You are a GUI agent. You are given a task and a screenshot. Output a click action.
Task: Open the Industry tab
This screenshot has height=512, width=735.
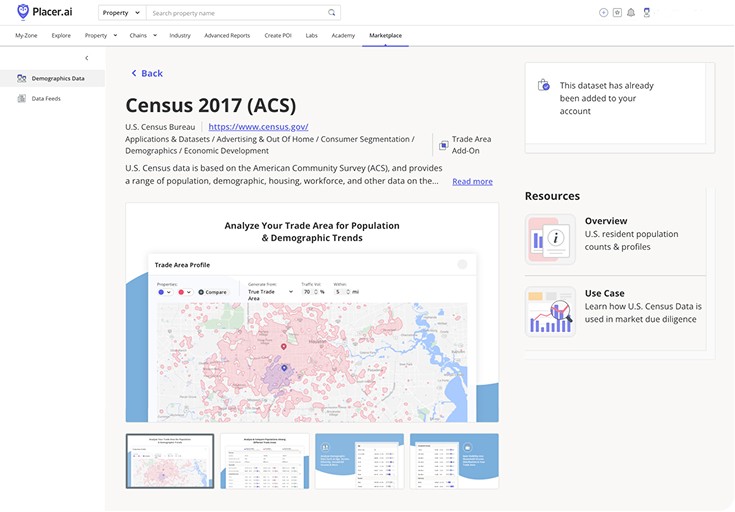[180, 35]
